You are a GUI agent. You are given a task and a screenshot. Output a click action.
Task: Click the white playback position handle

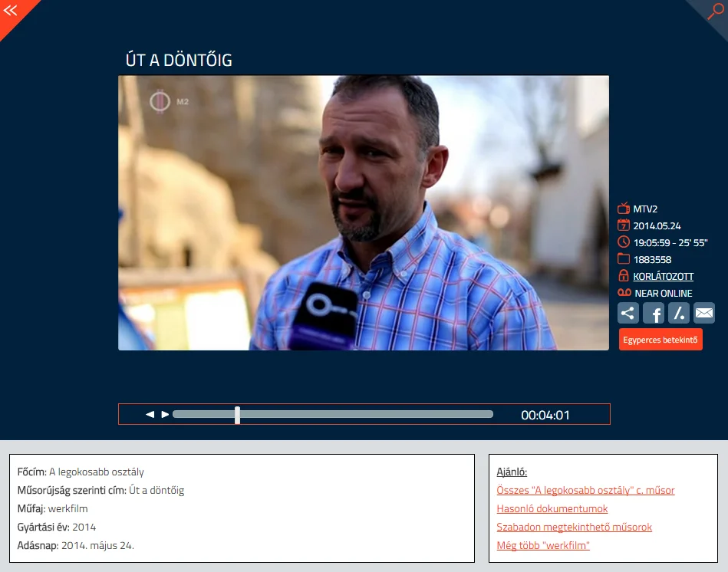[237, 416]
